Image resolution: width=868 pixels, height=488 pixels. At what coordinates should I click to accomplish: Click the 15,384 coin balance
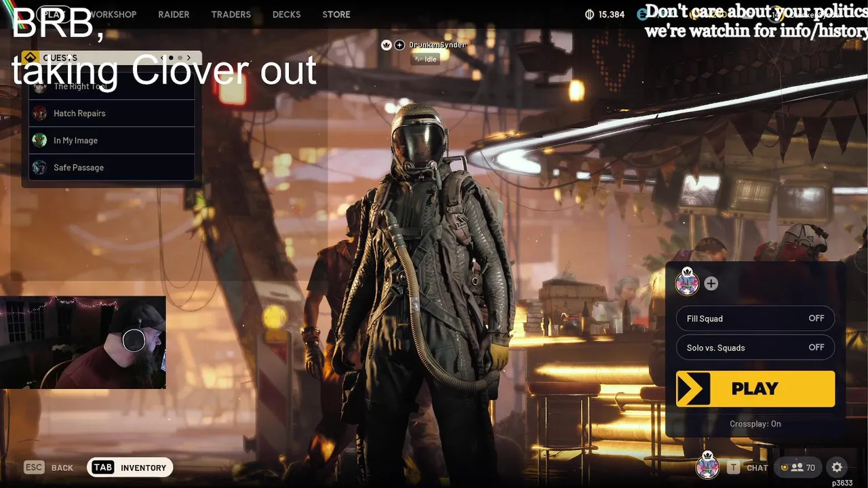pyautogui.click(x=605, y=14)
